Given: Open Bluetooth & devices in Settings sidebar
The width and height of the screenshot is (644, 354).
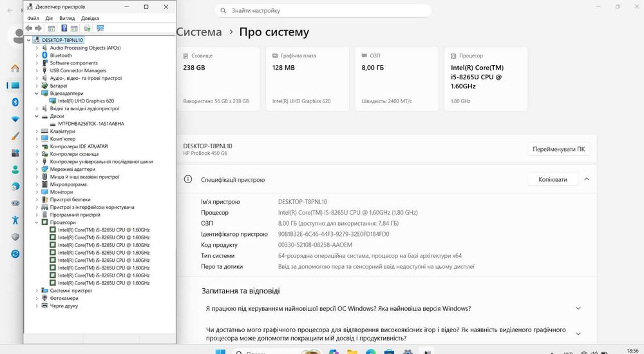Looking at the screenshot, I should (x=15, y=102).
